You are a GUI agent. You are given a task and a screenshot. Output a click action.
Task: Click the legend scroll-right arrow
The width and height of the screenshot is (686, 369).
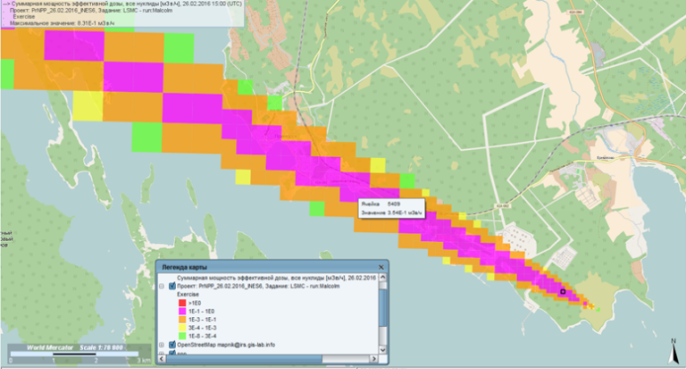[x=374, y=359]
